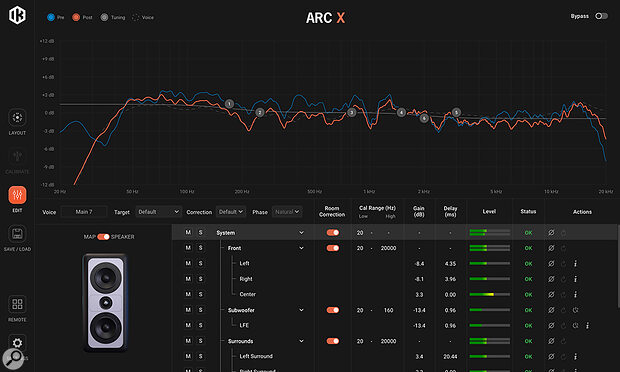Viewport: 620px width, 372px height.
Task: Click the phase invert icon for System row
Action: click(x=551, y=233)
